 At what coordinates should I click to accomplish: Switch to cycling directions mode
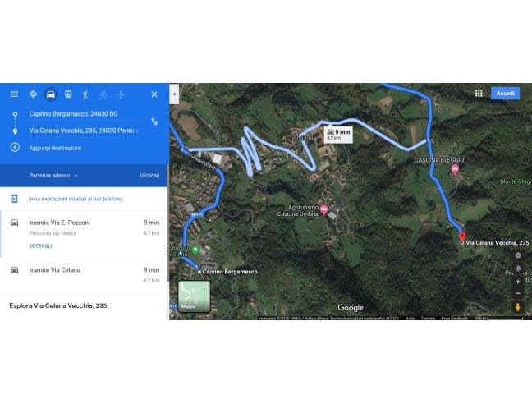(x=103, y=94)
